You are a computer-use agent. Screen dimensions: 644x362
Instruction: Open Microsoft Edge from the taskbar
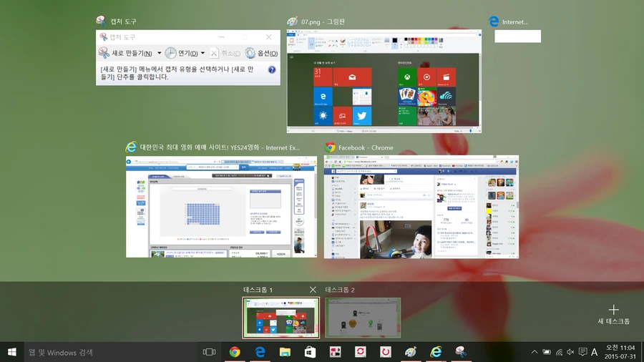(260, 352)
